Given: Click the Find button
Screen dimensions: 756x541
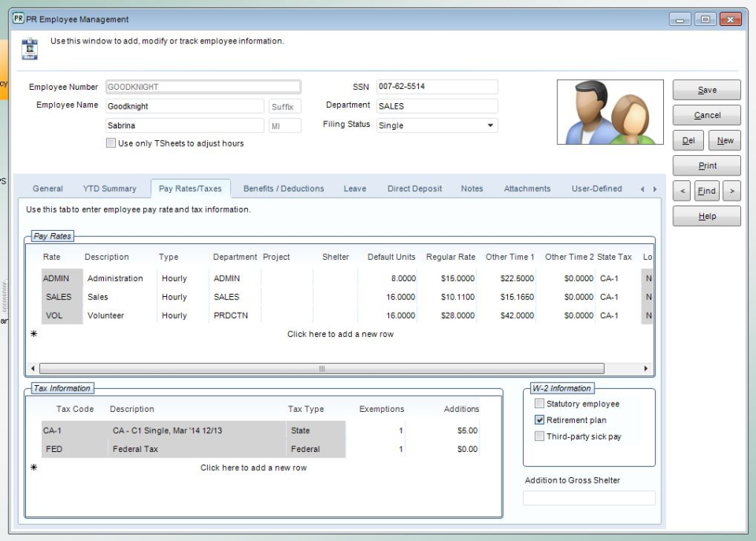Looking at the screenshot, I should 706,191.
